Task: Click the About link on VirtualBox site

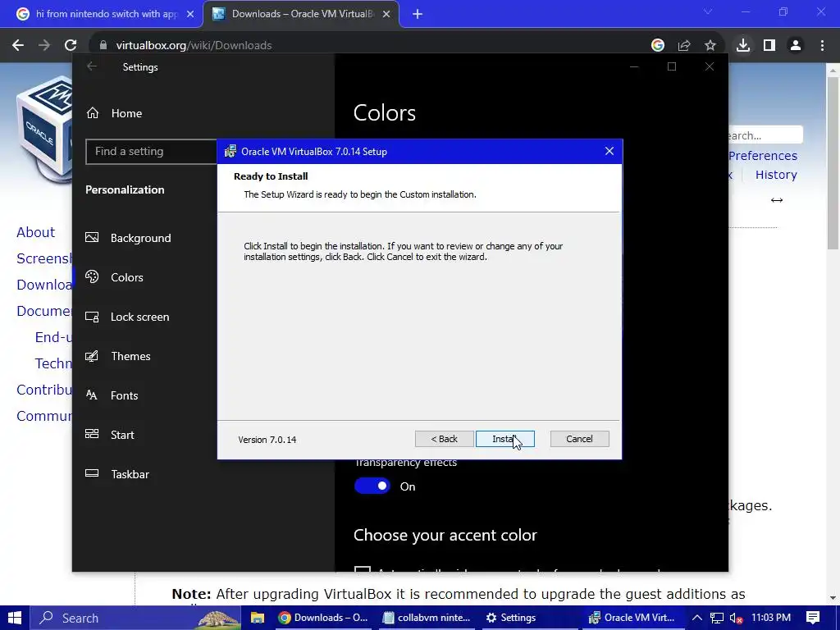Action: click(35, 232)
